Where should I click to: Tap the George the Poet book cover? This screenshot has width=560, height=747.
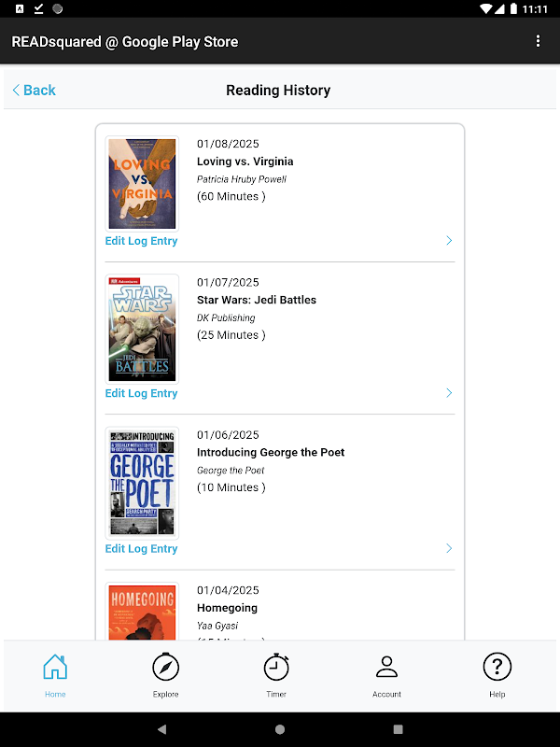tap(142, 482)
